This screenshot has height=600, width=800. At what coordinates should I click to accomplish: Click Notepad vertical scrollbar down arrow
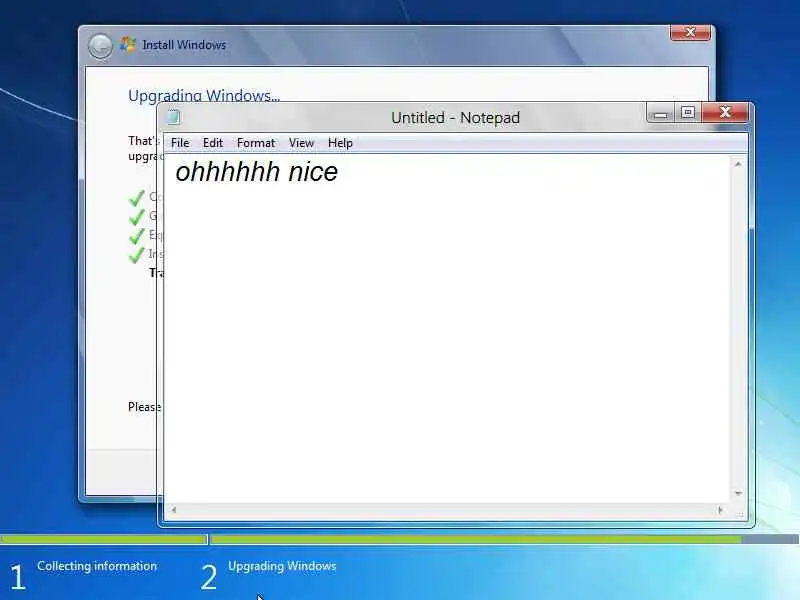coord(738,493)
